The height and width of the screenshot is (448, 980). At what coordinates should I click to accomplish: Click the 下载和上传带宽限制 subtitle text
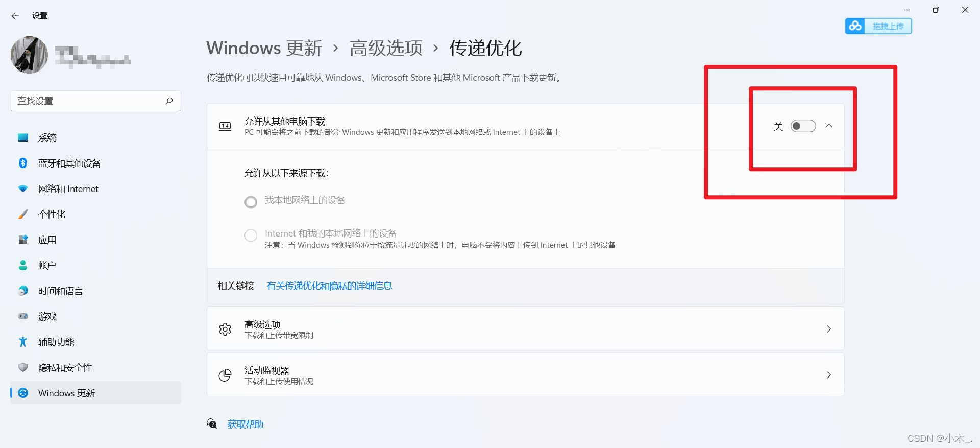click(x=279, y=336)
